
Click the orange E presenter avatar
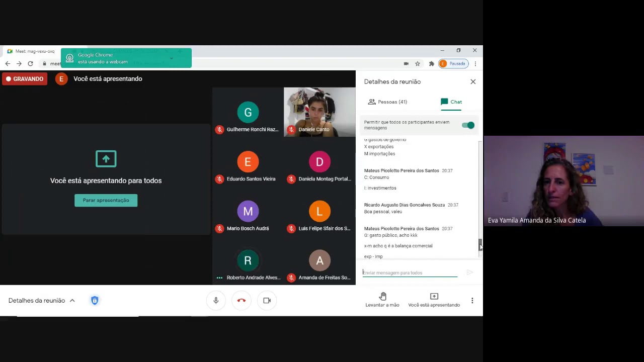point(61,79)
